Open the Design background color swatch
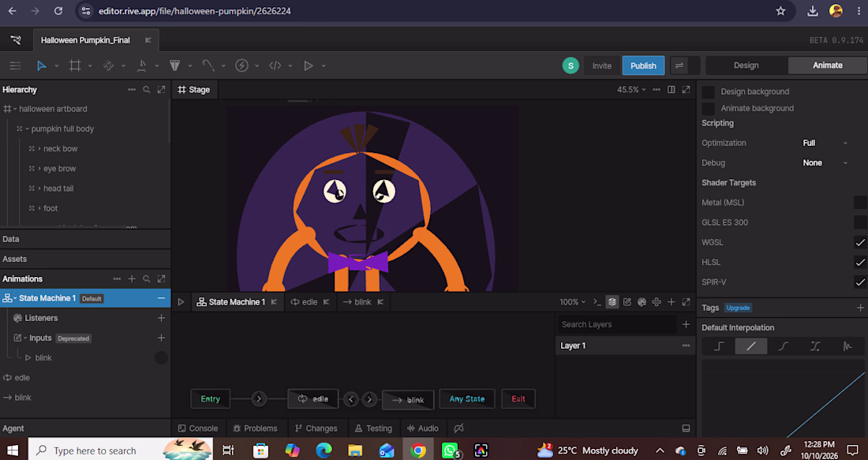The height and width of the screenshot is (460, 868). point(708,92)
